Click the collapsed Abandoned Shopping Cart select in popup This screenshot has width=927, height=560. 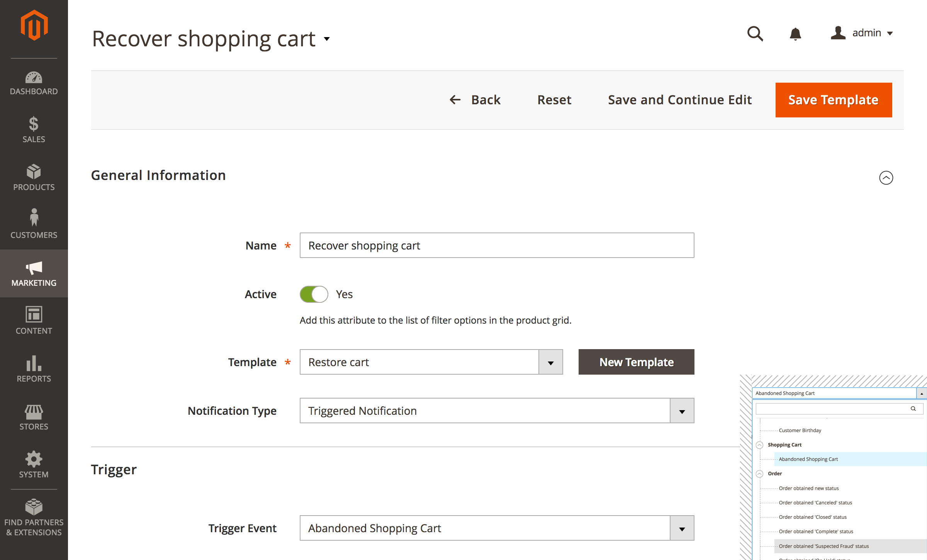(839, 393)
